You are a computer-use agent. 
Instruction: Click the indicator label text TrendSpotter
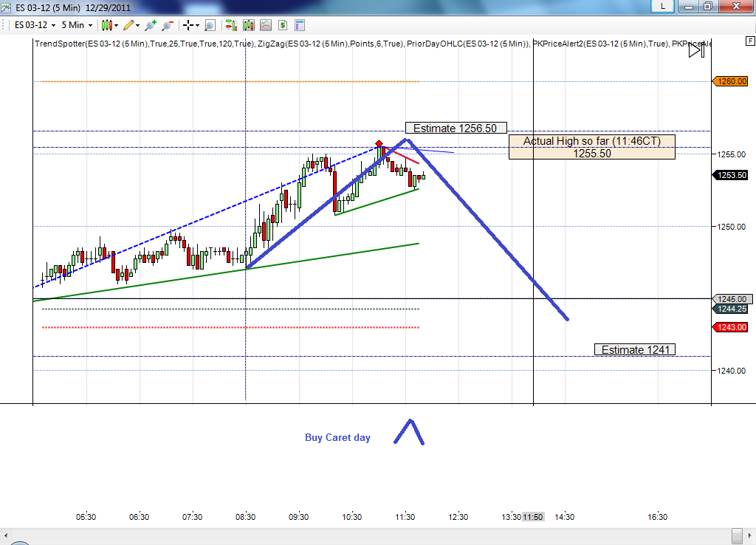pos(60,44)
